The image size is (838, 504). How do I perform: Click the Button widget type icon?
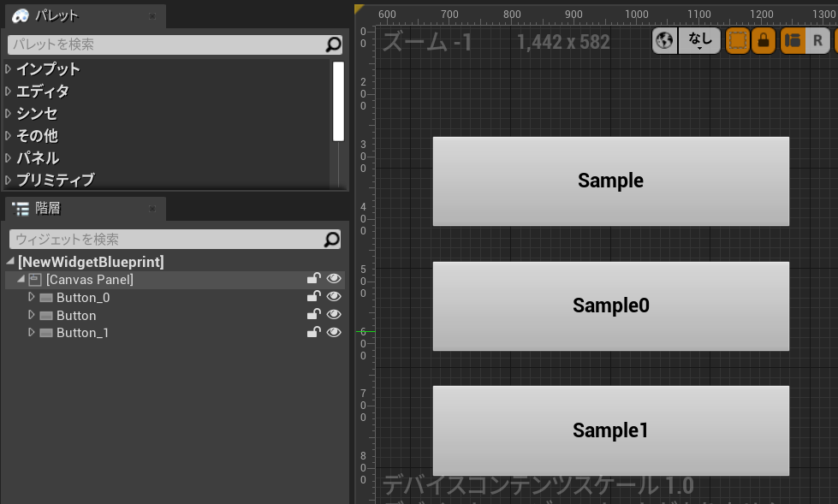(x=46, y=316)
